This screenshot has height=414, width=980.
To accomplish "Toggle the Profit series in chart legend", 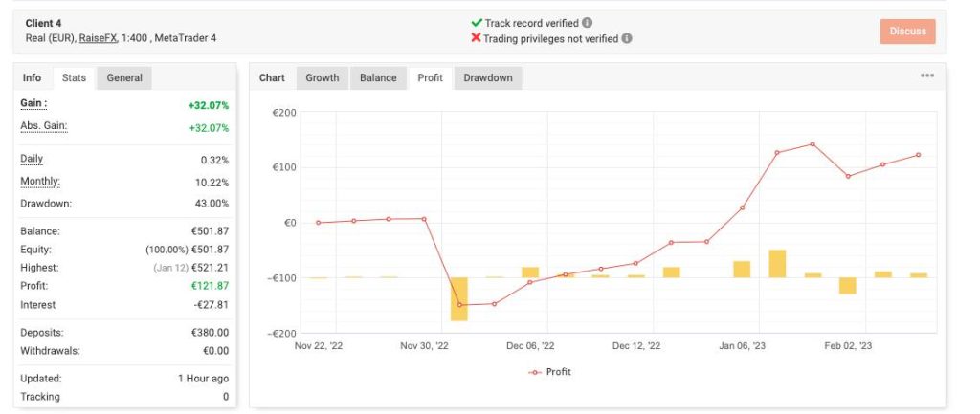I will [550, 372].
